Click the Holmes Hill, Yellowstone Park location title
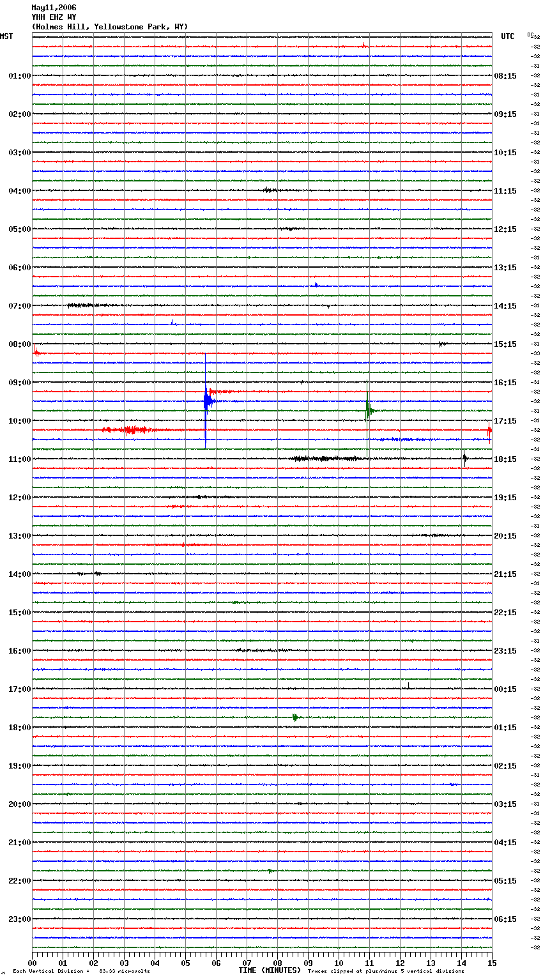 (110, 27)
